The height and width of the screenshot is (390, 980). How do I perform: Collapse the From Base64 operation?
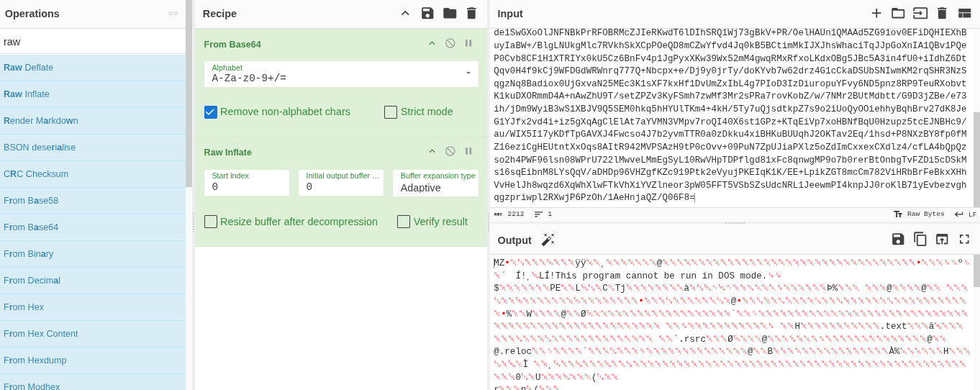click(432, 43)
